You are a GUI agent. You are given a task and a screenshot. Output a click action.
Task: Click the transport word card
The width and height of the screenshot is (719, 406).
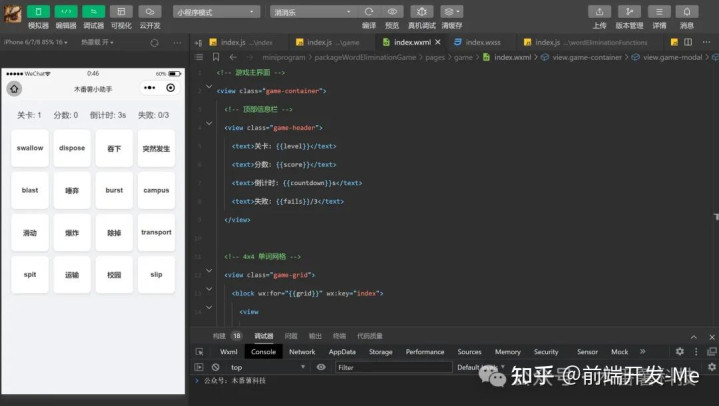coord(156,232)
